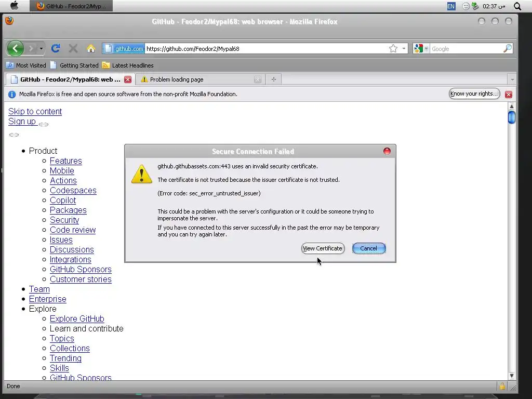The height and width of the screenshot is (399, 532).
Task: Click the padlock icon in status bar
Action: coord(502,386)
